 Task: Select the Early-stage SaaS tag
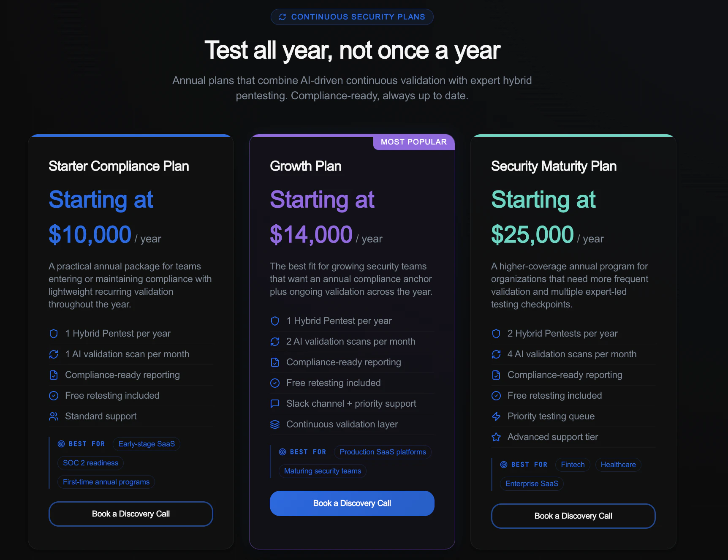point(147,444)
